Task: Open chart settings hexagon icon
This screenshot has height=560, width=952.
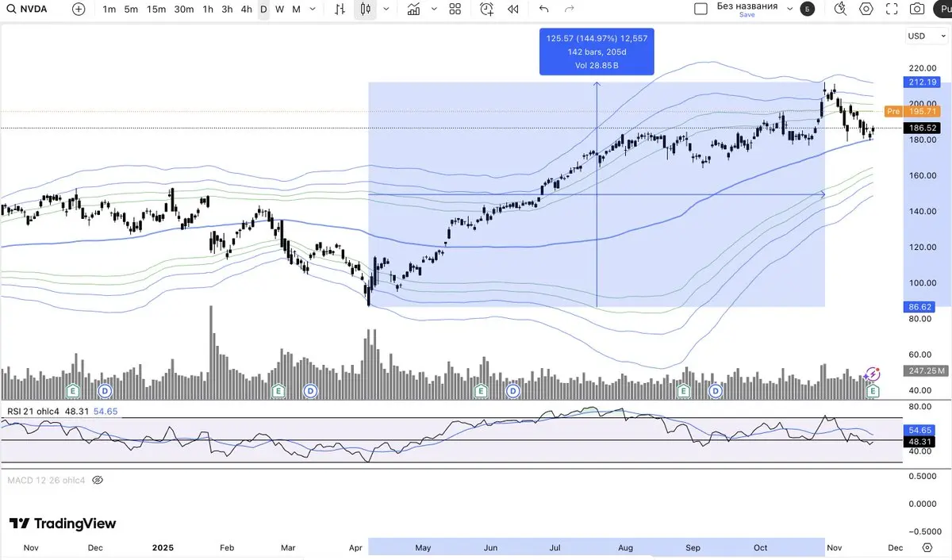Action: 866,10
